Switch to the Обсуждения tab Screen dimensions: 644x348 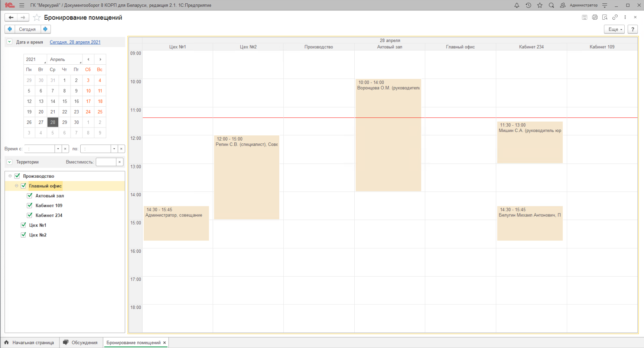point(81,343)
